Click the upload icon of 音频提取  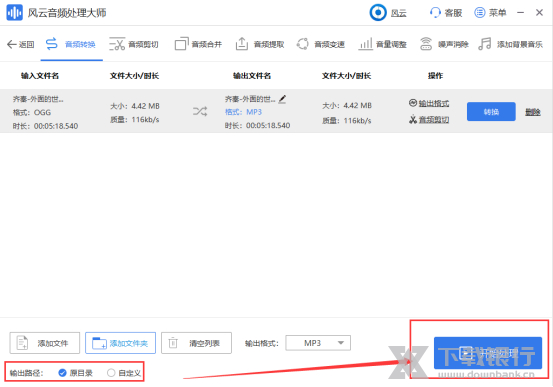pos(242,44)
